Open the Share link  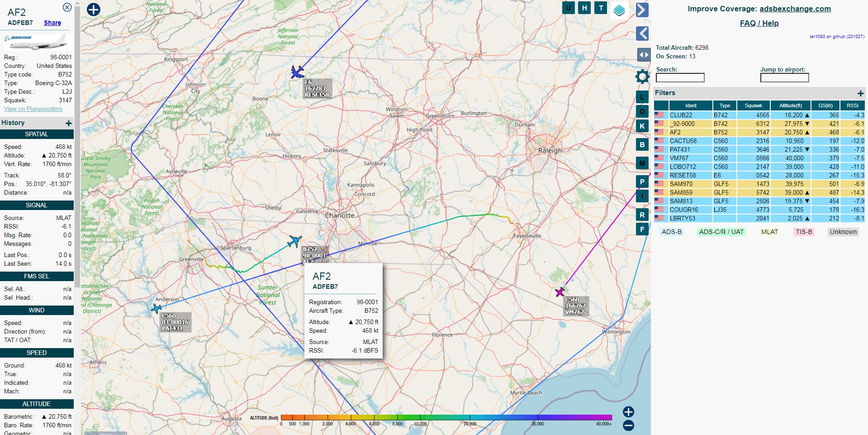point(52,23)
